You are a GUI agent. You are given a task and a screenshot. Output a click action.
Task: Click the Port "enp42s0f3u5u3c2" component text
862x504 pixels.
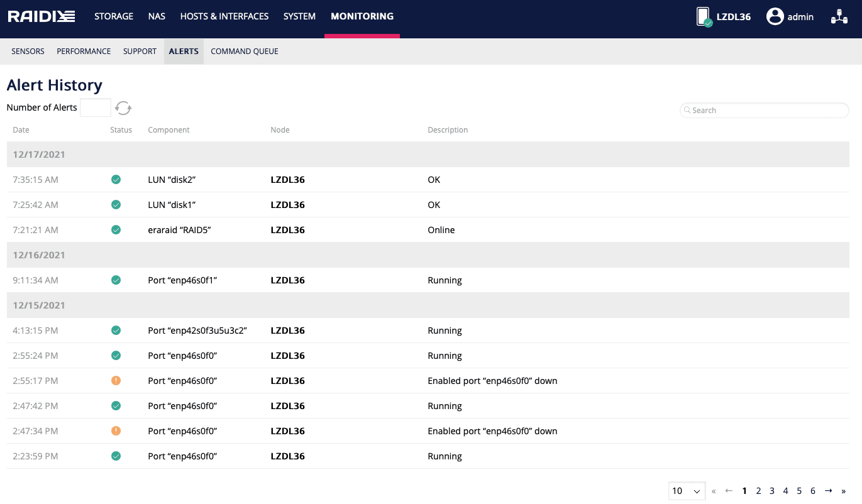(197, 331)
